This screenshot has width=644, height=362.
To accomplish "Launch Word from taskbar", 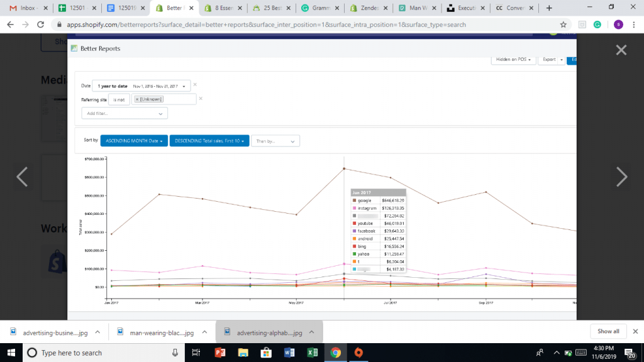I will tap(289, 353).
